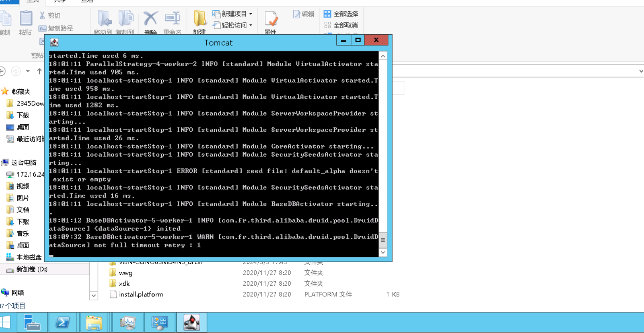
Task: Click the 37 个项目 status text
Action: pos(13,306)
